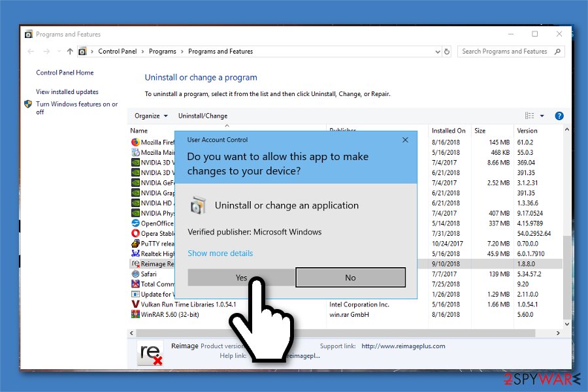This screenshot has width=588, height=392.
Task: Click the 9/10/2018 installed date cell
Action: pyautogui.click(x=446, y=264)
